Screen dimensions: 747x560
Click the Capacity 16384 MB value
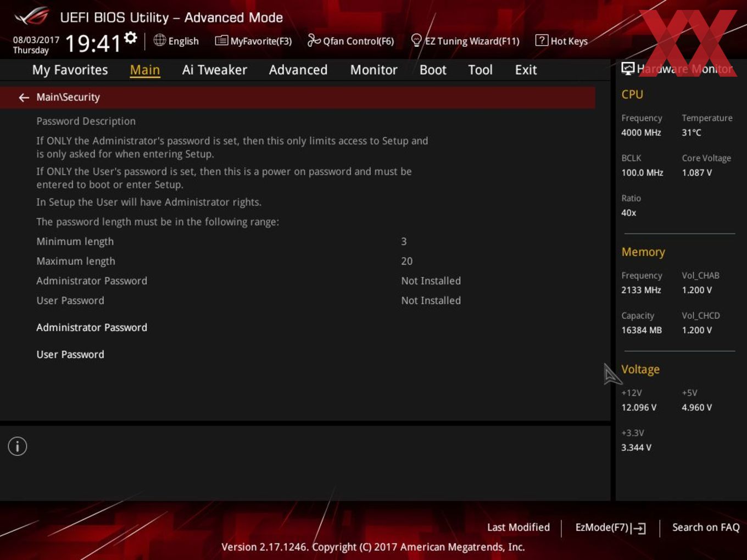click(x=642, y=331)
